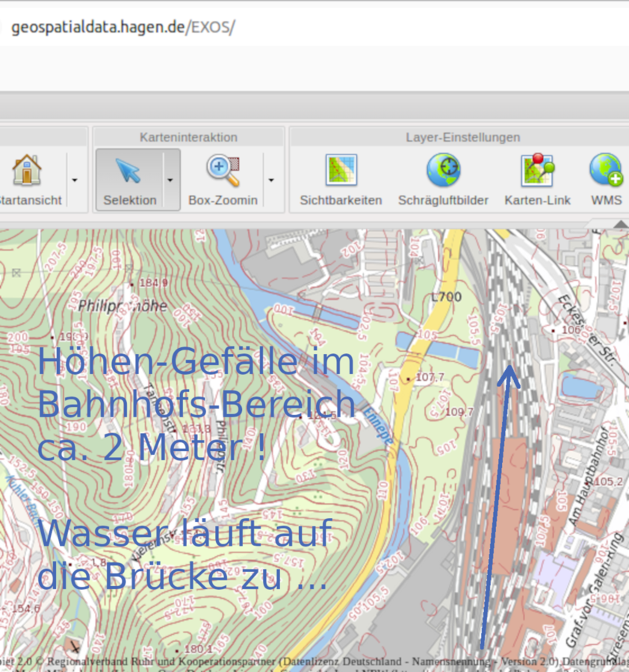
Task: Expand the Box-Zoomin options dropdown
Action: 270,180
